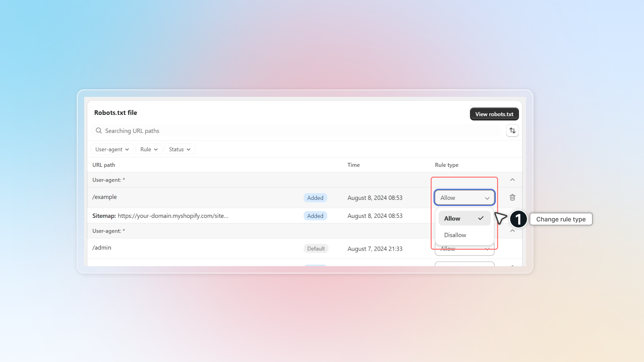Click the View robots.txt button
Screen dimensions: 644x362
click(x=494, y=114)
